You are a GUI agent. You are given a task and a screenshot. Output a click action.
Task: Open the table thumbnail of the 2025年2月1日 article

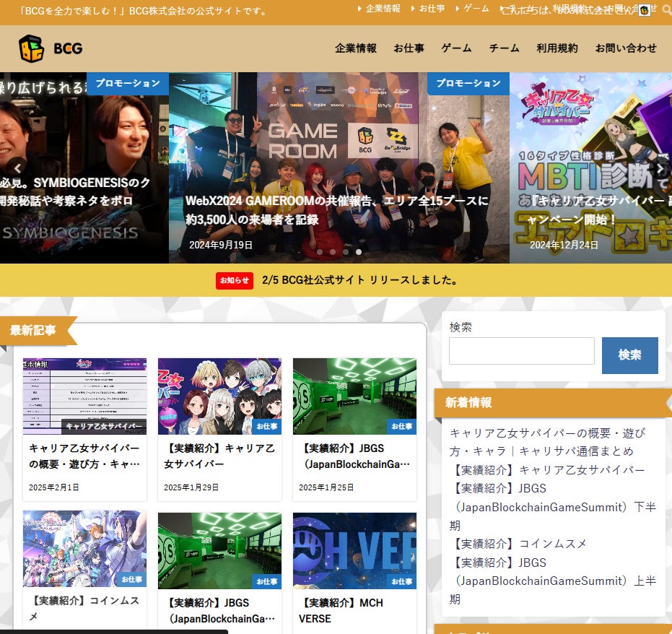[84, 396]
